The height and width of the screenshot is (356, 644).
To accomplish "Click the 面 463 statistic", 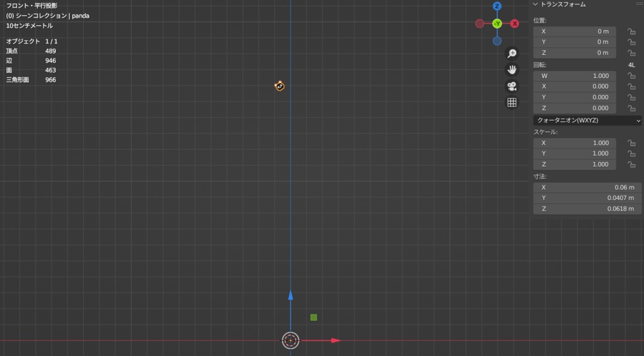I will click(31, 70).
